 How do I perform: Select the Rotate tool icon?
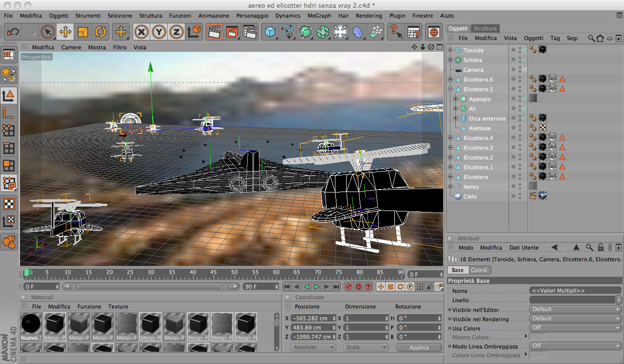[100, 32]
